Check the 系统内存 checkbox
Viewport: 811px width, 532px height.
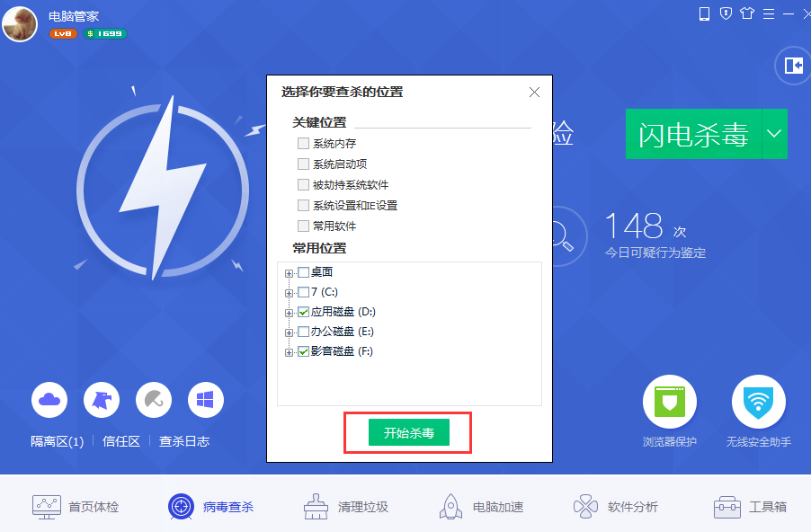(x=304, y=143)
